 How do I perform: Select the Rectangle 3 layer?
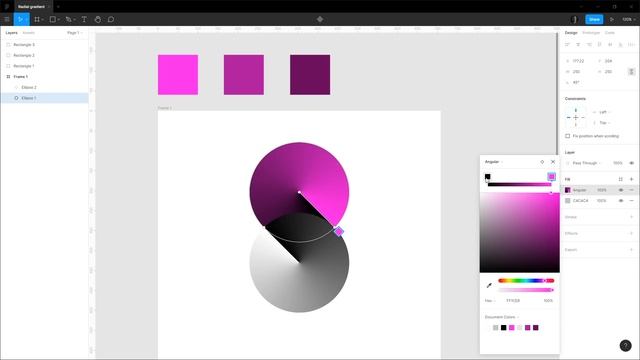pyautogui.click(x=44, y=44)
